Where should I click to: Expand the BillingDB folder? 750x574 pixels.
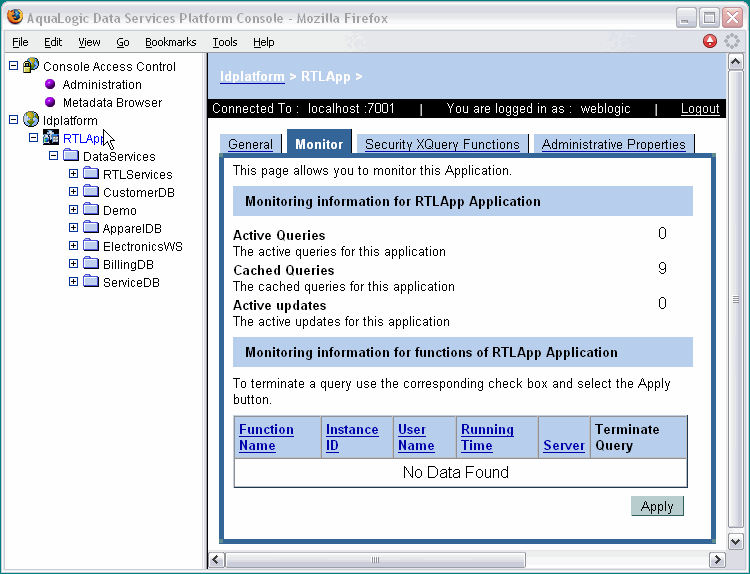point(73,264)
